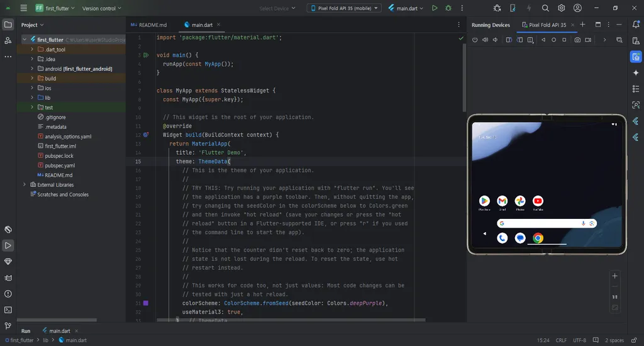The image size is (644, 346).
Task: Click the run gutter arrow beside main()
Action: point(146,55)
